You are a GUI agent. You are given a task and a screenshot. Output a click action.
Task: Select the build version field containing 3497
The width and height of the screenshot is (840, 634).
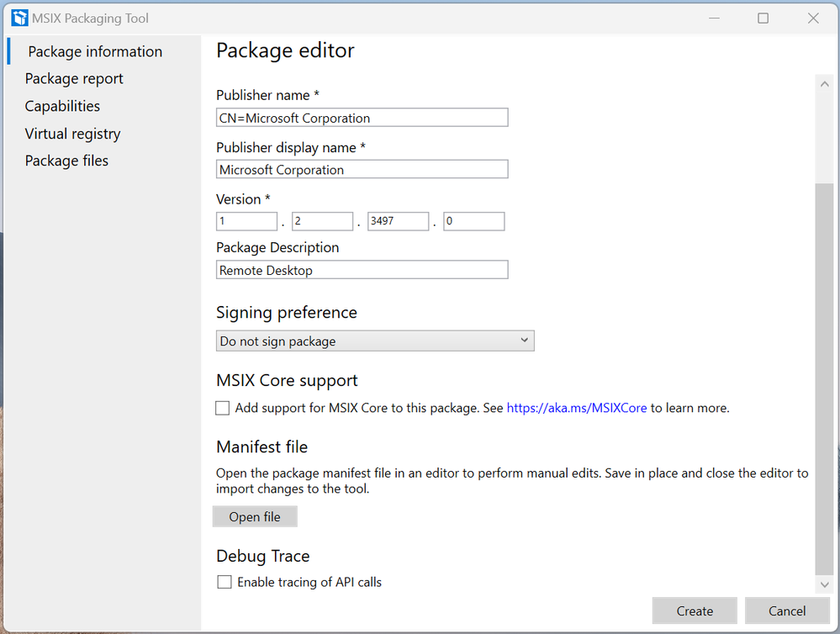[398, 221]
